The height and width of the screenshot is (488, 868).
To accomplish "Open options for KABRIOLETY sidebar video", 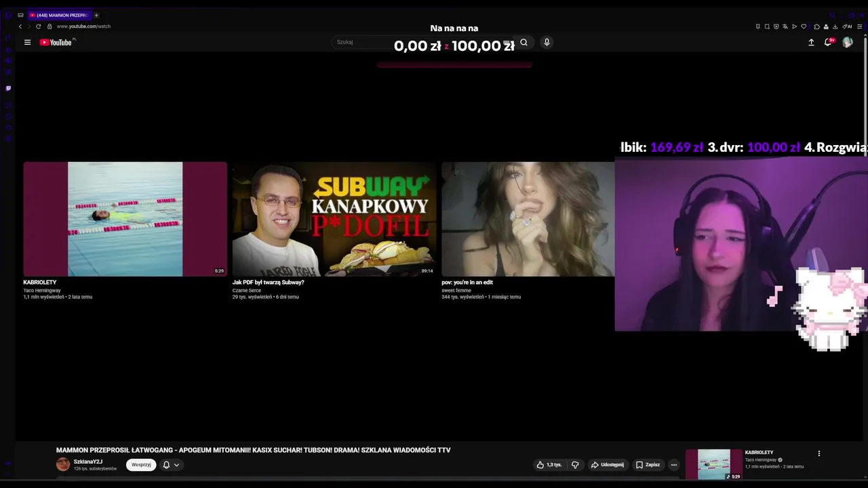I will pyautogui.click(x=818, y=453).
